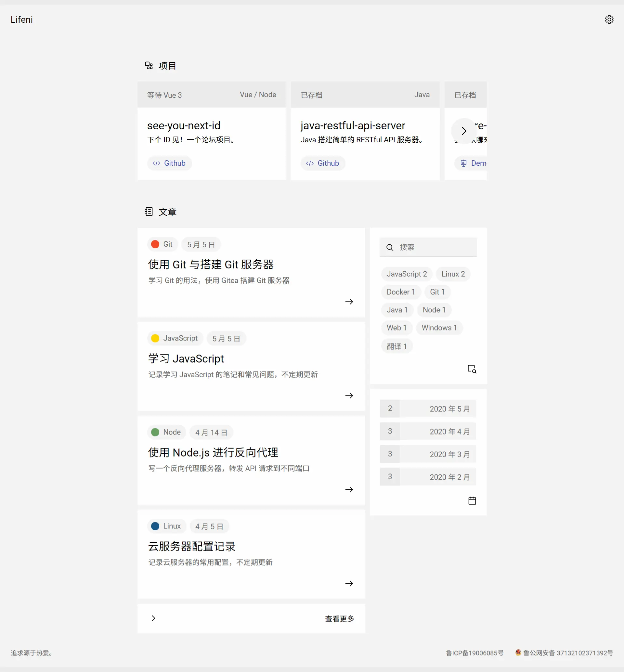
Task: Open the Github link for java-restful-api-server
Action: [x=323, y=163]
